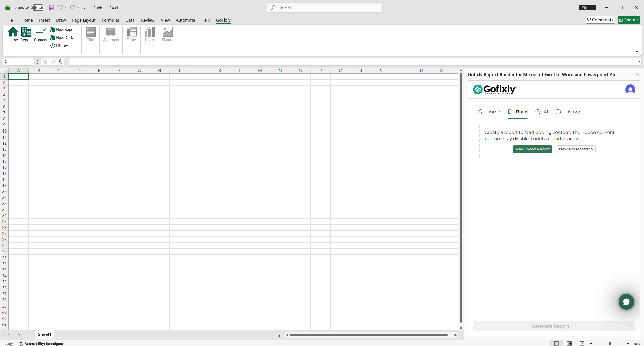Click zoom out minus in status bar
The image size is (644, 346).
pos(591,344)
